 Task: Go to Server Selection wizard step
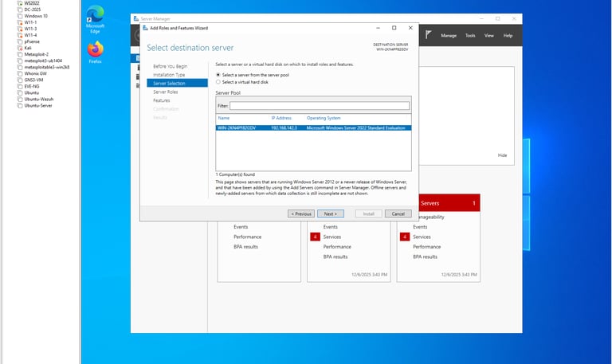[177, 83]
